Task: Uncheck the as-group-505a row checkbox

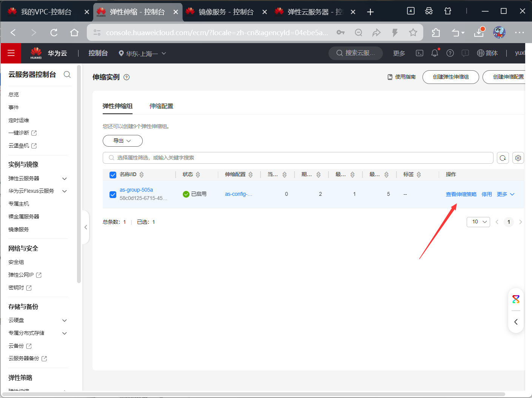Action: pos(113,194)
